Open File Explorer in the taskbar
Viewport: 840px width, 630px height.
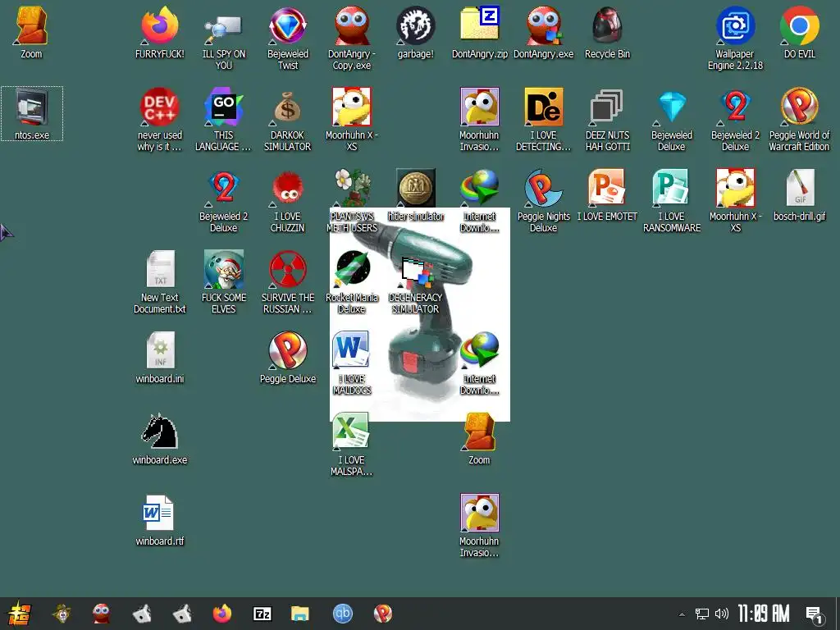tap(300, 614)
